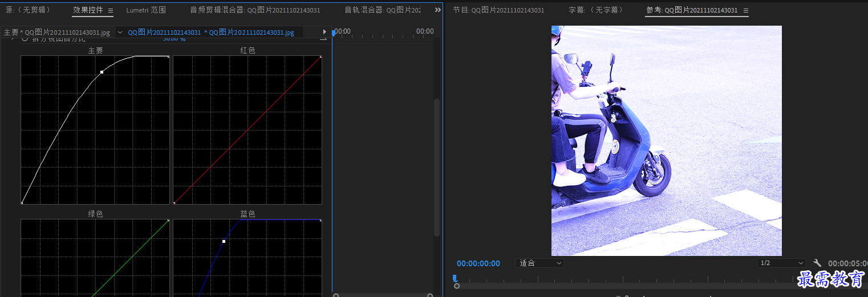Open the 1/2 playback resolution dropdown

point(781,263)
